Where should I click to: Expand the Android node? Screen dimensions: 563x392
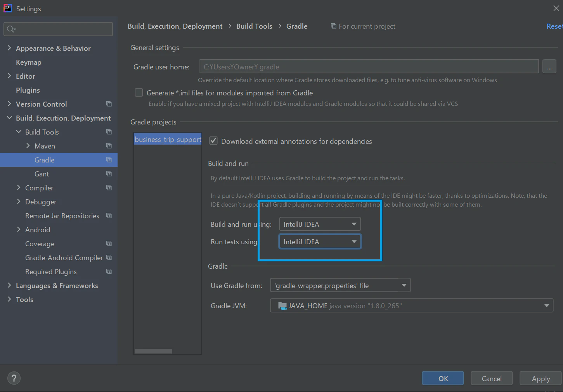(x=19, y=230)
